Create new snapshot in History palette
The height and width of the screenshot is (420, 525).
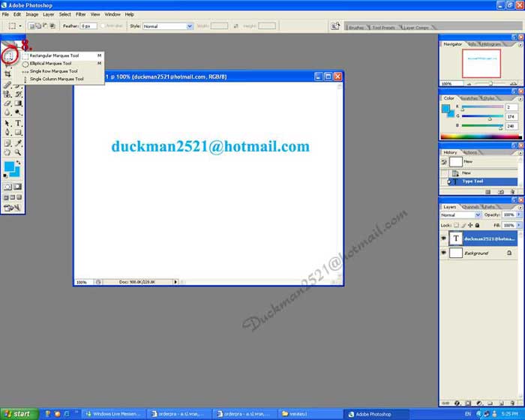point(500,192)
